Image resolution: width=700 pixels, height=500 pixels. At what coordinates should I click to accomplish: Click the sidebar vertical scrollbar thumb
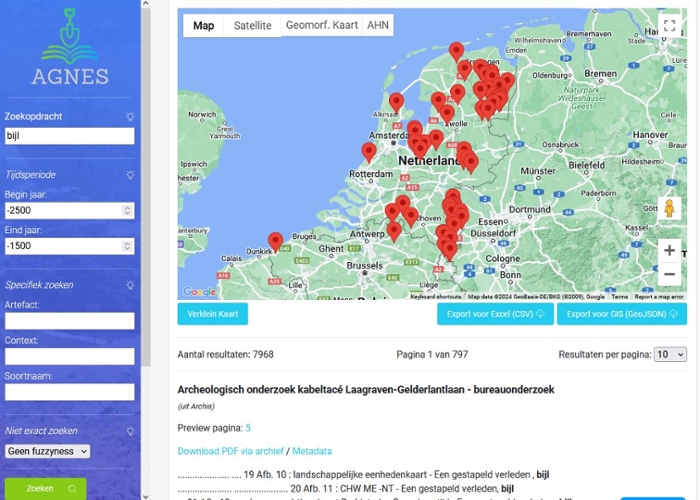(146, 188)
